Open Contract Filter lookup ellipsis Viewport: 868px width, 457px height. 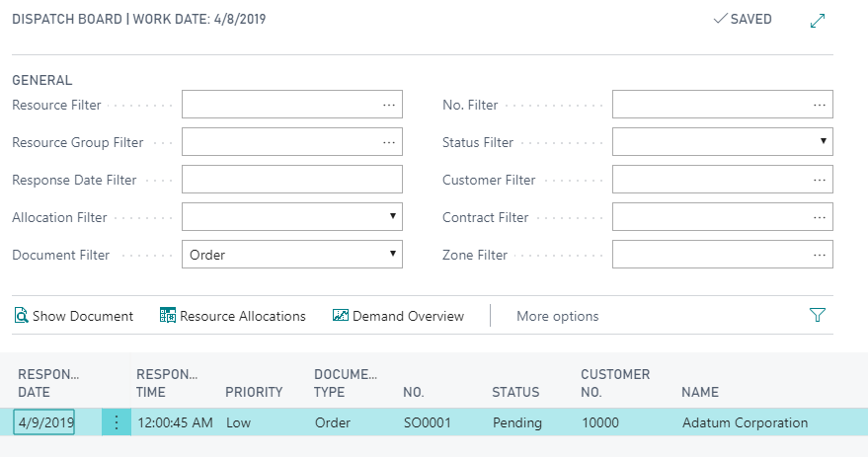point(820,217)
